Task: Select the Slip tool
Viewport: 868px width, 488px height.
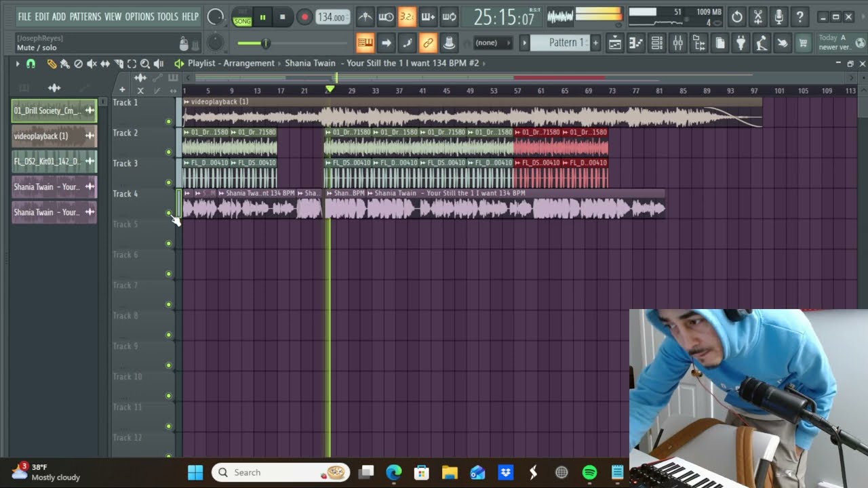Action: (105, 64)
